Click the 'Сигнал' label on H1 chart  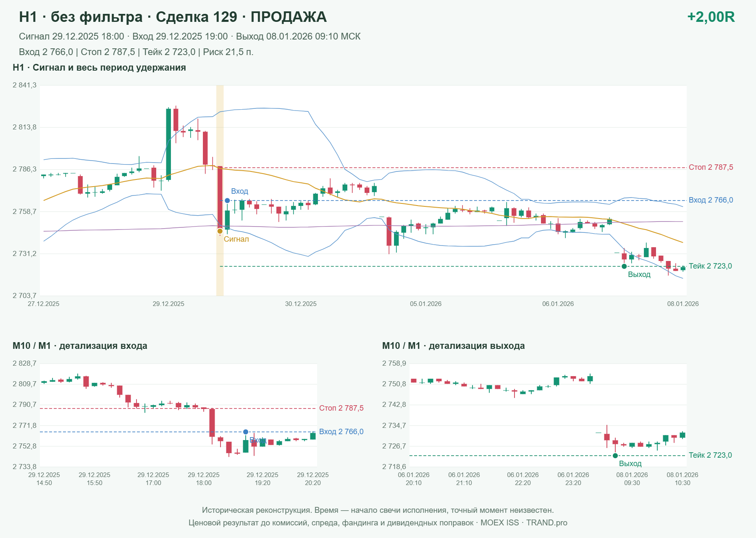pos(236,239)
